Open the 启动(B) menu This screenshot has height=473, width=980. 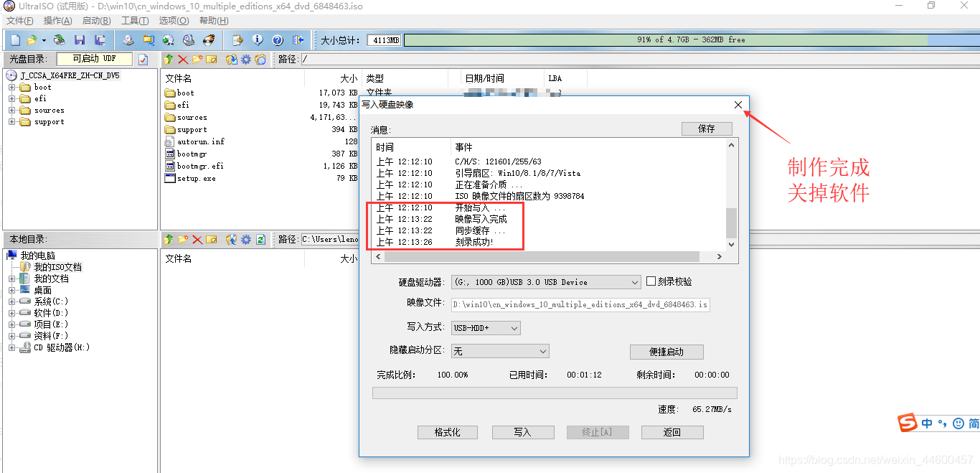click(97, 21)
